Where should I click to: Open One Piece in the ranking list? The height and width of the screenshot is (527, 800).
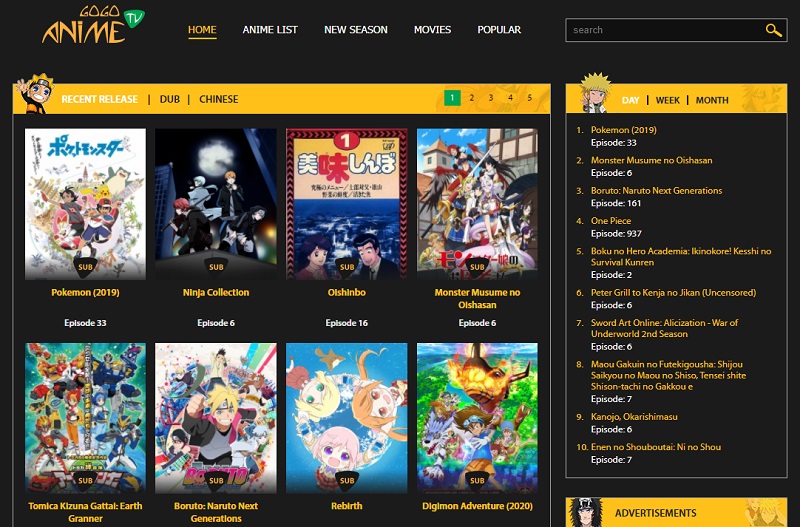[x=611, y=221]
